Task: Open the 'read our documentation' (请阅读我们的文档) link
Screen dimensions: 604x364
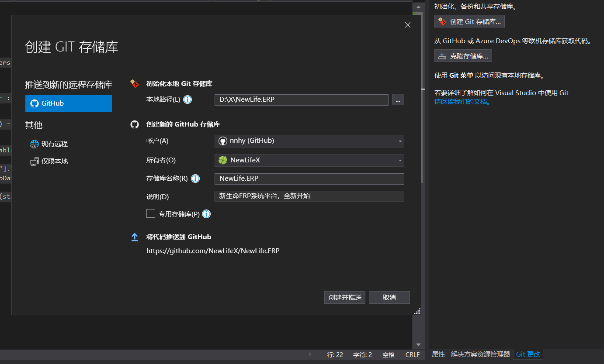Action: pyautogui.click(x=463, y=102)
